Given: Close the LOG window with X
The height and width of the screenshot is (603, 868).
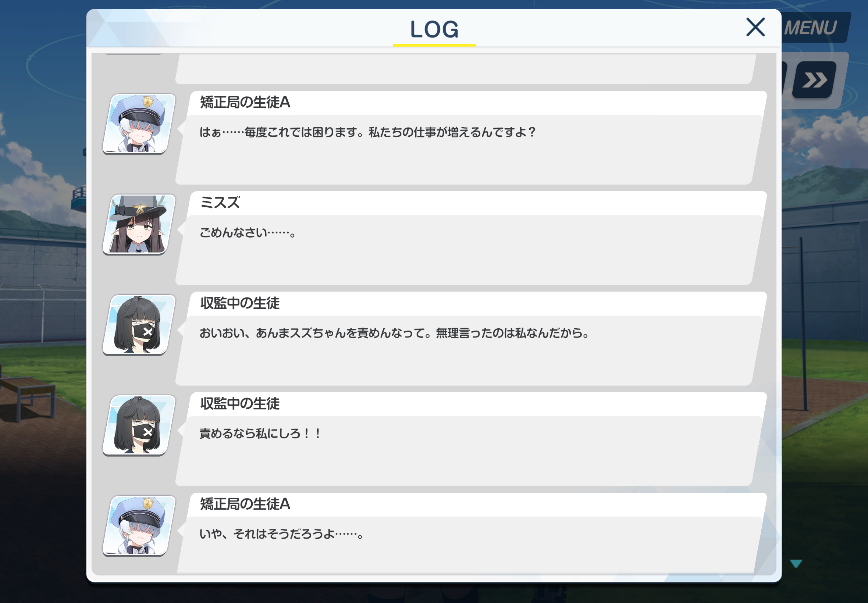Looking at the screenshot, I should point(755,27).
